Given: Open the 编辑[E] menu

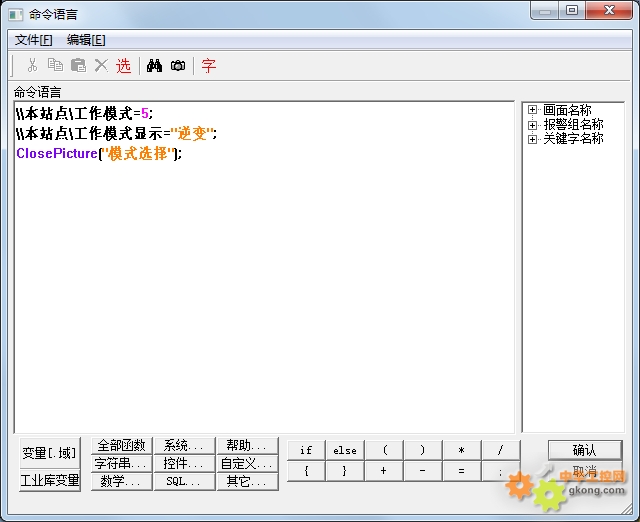Looking at the screenshot, I should 86,40.
